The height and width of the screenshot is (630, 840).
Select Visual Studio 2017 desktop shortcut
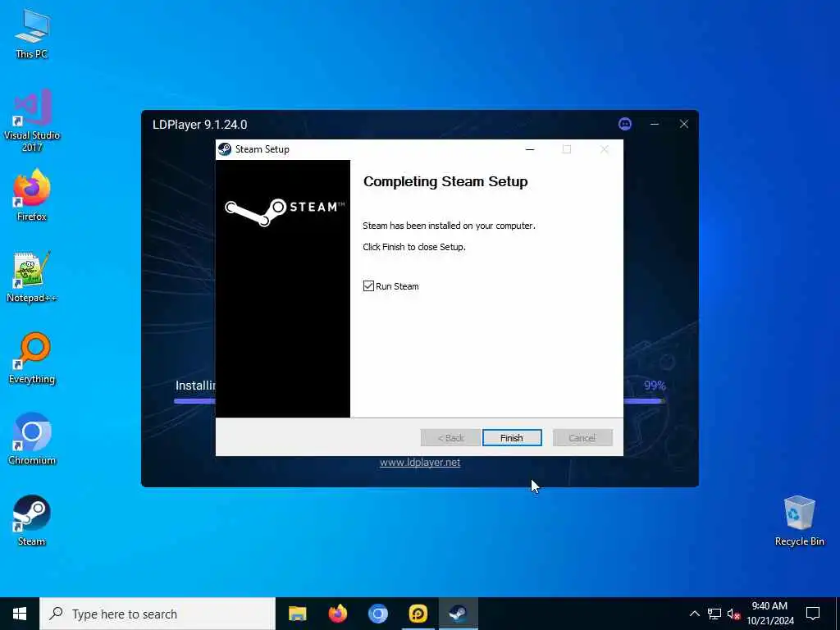[x=32, y=120]
